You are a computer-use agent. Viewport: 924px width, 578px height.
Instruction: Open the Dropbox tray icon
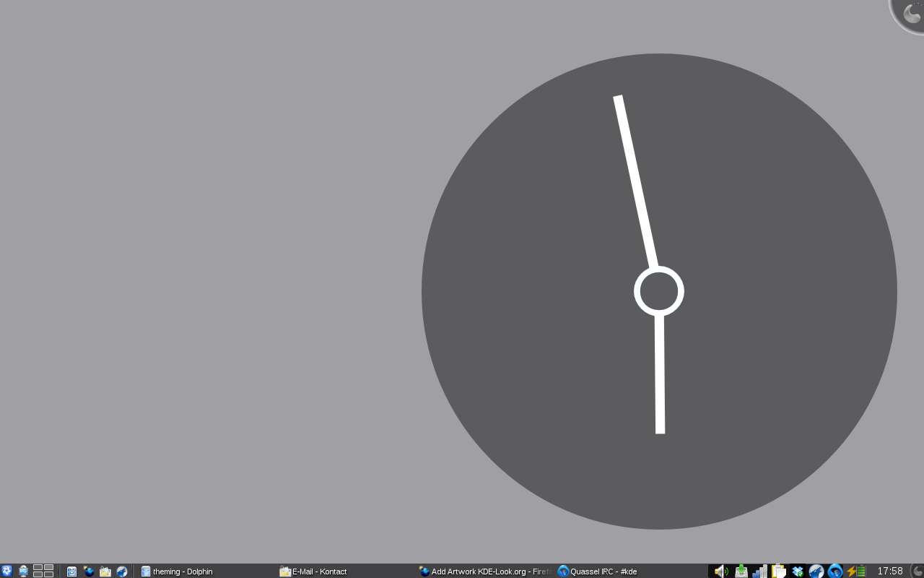(798, 571)
